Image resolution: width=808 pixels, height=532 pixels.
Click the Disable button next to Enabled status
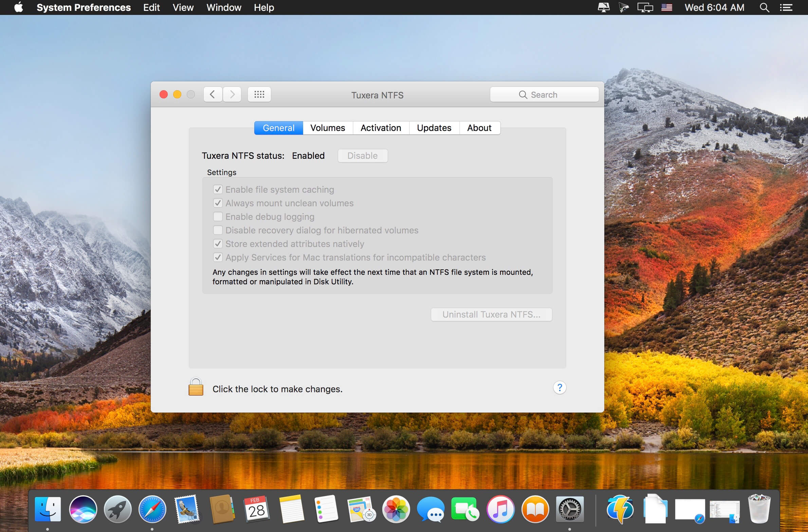pyautogui.click(x=361, y=155)
